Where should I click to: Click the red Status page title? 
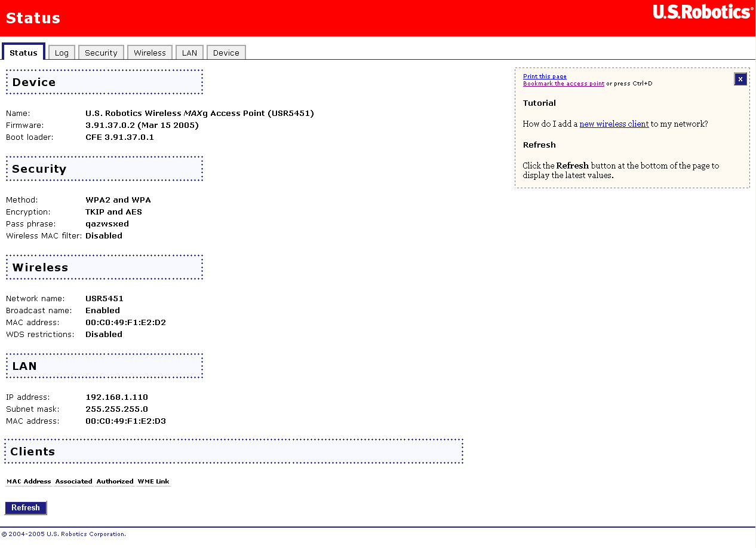pos(33,18)
